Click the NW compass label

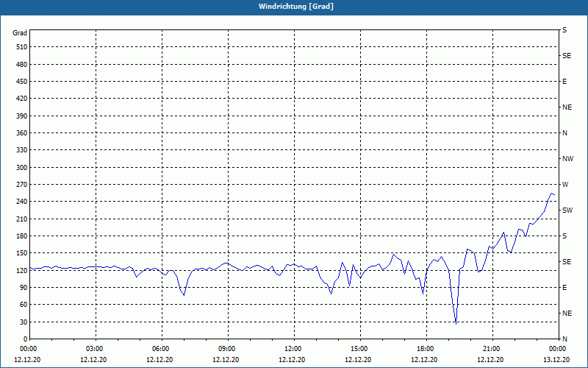click(x=567, y=159)
